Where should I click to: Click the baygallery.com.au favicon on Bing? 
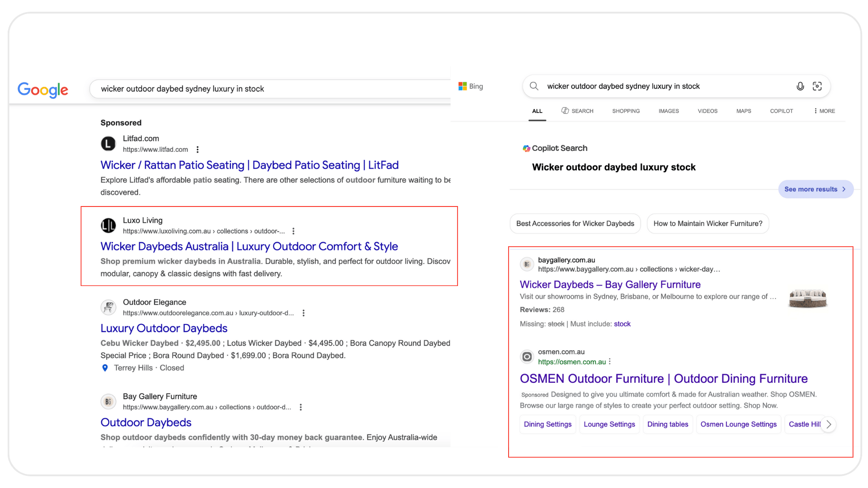pos(527,264)
